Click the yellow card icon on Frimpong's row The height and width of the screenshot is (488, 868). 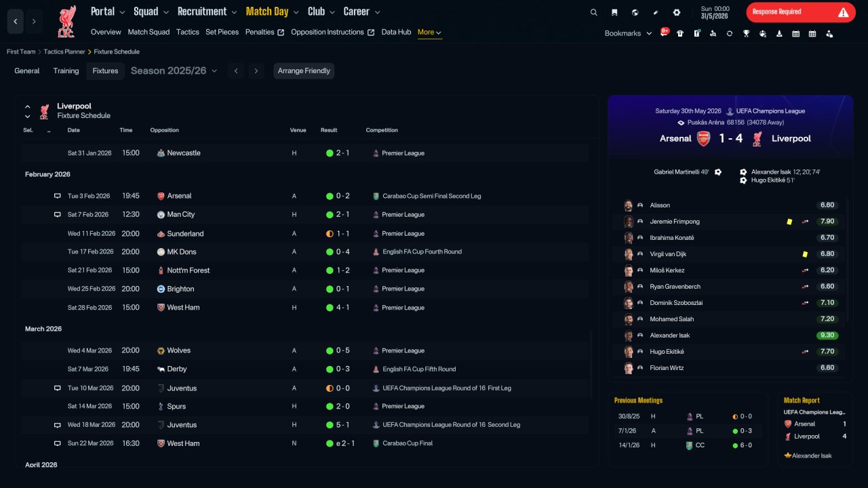tap(789, 222)
